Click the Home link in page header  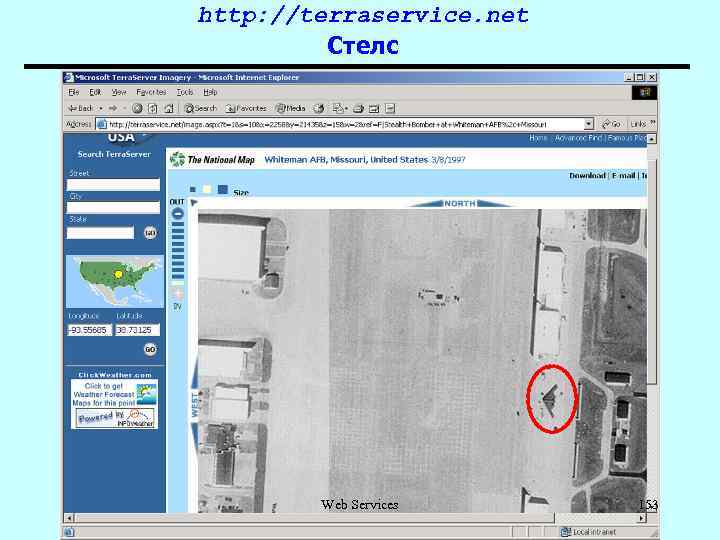pos(538,138)
